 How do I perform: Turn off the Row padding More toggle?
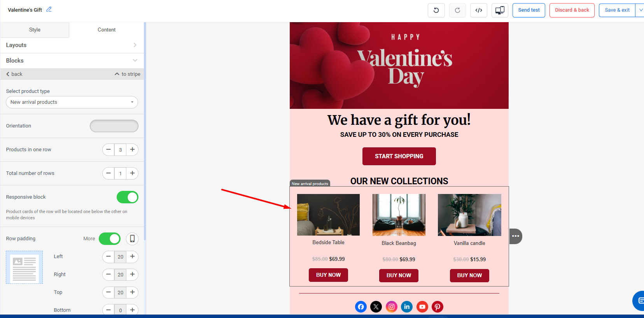pos(110,239)
